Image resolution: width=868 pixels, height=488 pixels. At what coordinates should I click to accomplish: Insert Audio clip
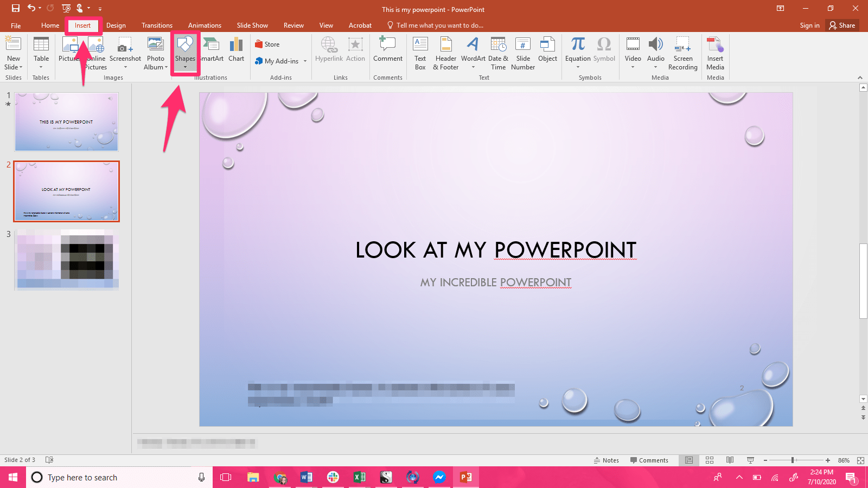tap(656, 53)
